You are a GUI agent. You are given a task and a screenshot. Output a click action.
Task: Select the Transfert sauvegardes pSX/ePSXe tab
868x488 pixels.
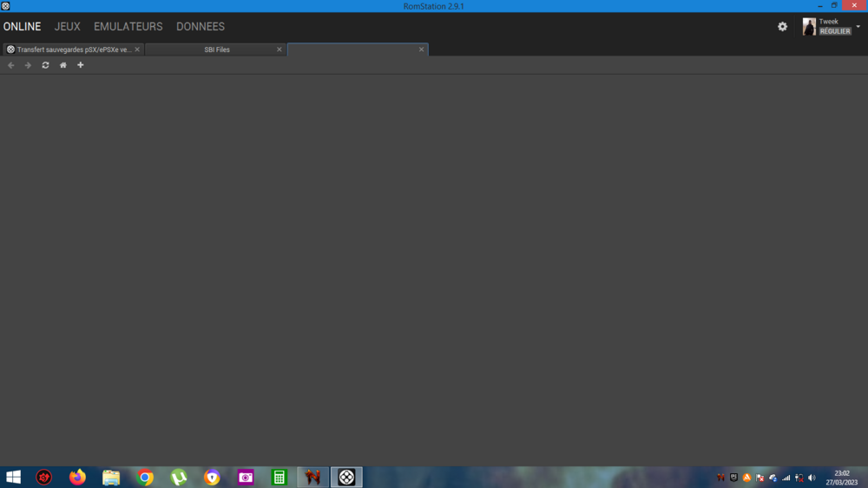(73, 49)
